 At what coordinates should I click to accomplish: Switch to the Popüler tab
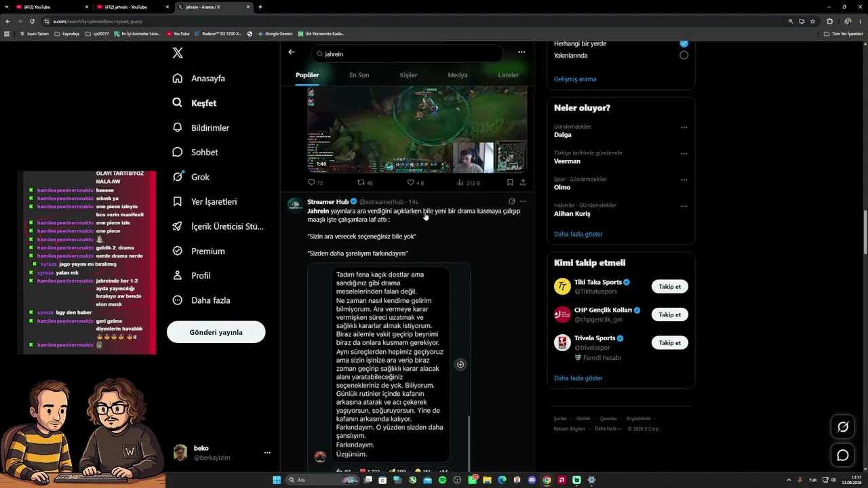point(307,75)
